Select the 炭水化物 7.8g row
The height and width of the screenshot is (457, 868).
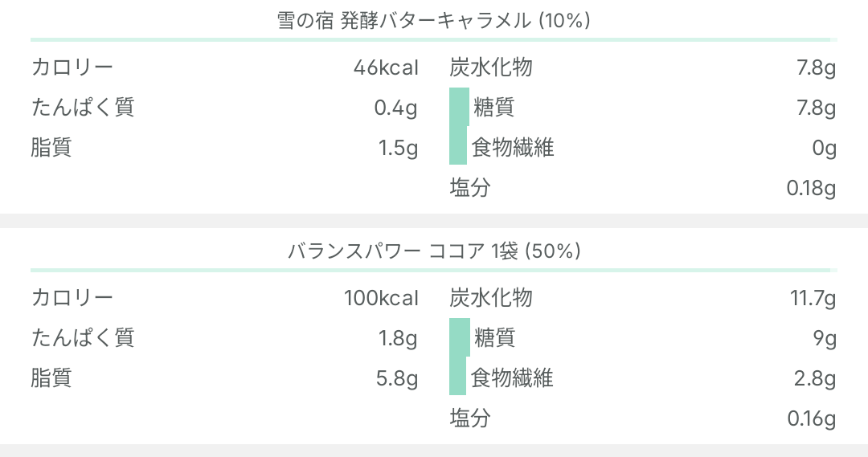pos(643,67)
